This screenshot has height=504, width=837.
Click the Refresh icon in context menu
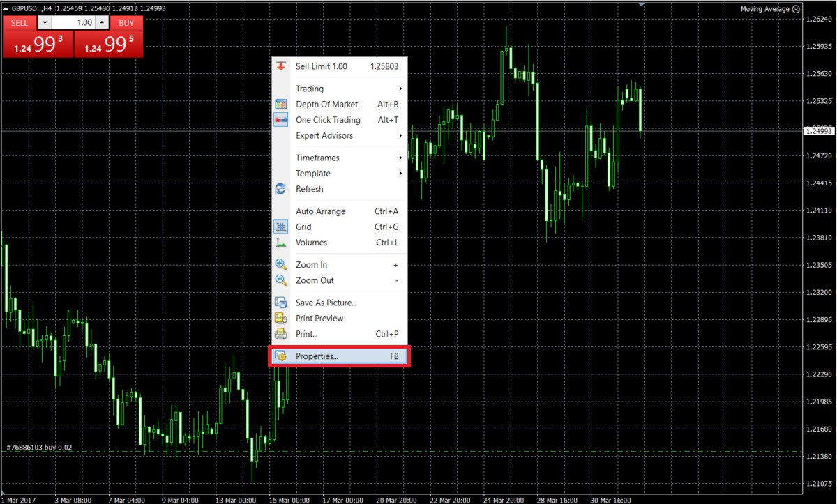[281, 189]
